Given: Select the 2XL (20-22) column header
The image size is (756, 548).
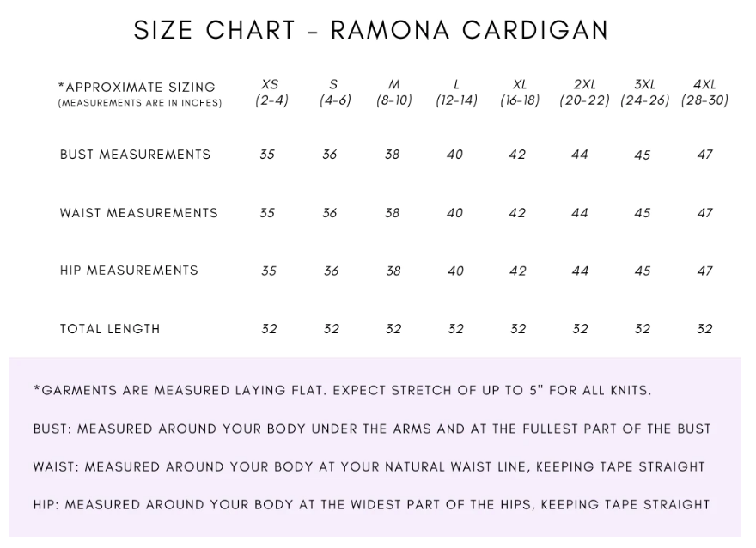Looking at the screenshot, I should [x=584, y=92].
